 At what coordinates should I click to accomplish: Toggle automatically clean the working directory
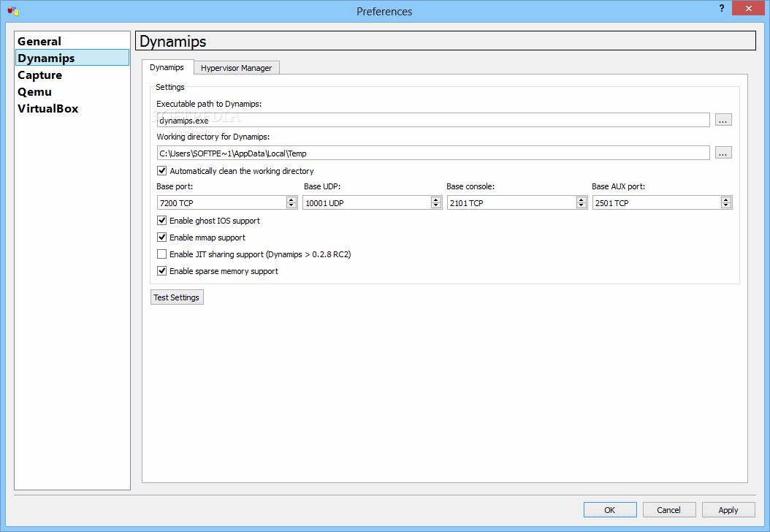(161, 170)
